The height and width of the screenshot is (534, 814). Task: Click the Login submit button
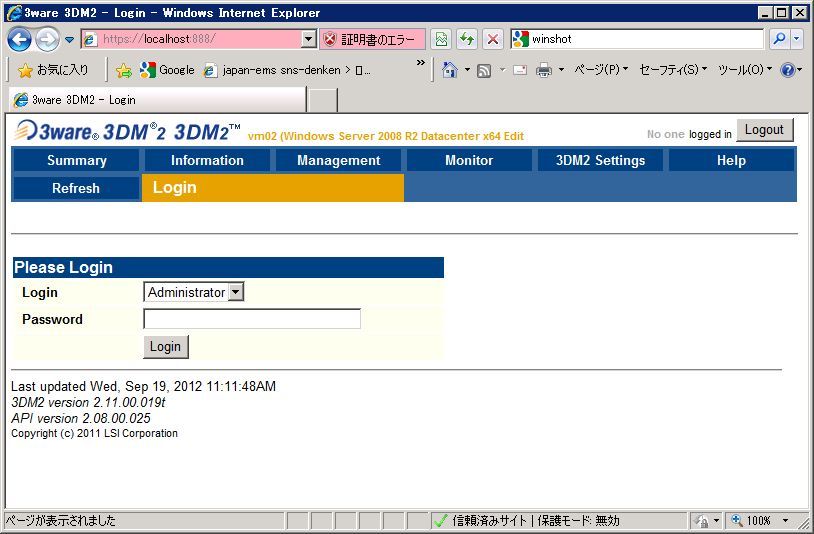166,347
